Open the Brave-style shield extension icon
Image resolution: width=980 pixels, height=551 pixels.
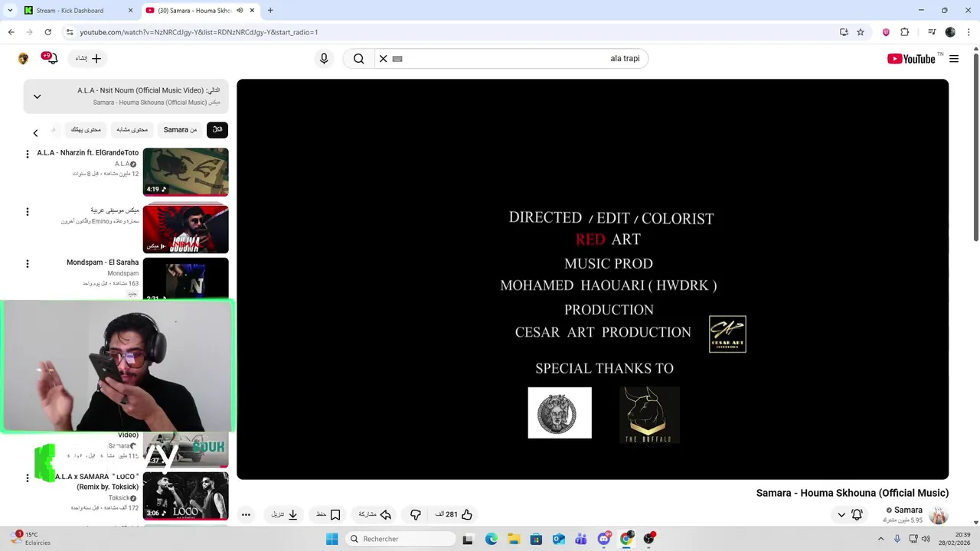tap(886, 32)
